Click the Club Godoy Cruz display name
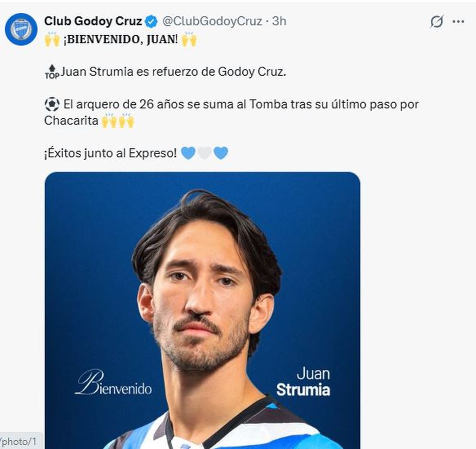This screenshot has height=449, width=476. (x=93, y=21)
